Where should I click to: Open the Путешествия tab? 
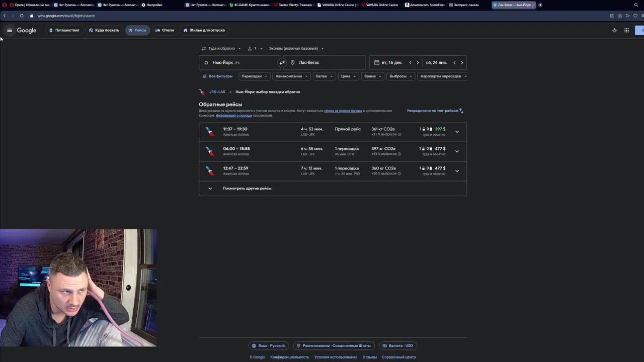point(64,30)
